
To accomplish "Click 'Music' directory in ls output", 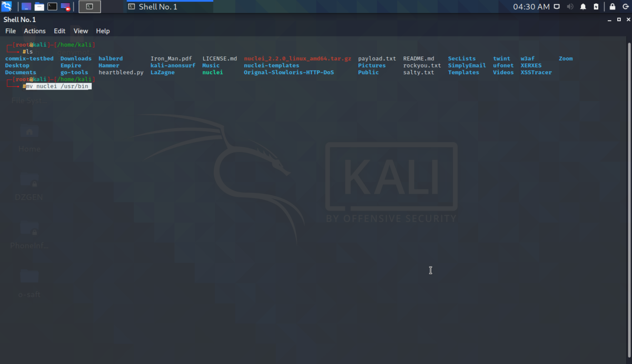I will pos(211,65).
